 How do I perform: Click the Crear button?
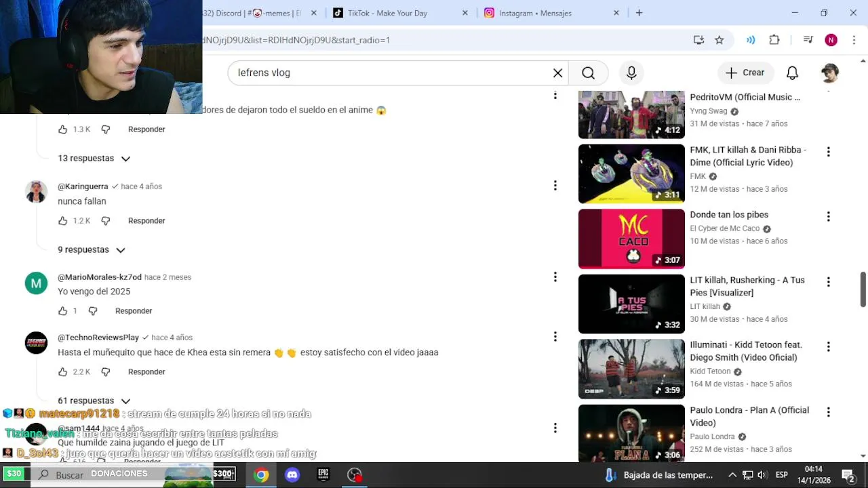tap(745, 73)
